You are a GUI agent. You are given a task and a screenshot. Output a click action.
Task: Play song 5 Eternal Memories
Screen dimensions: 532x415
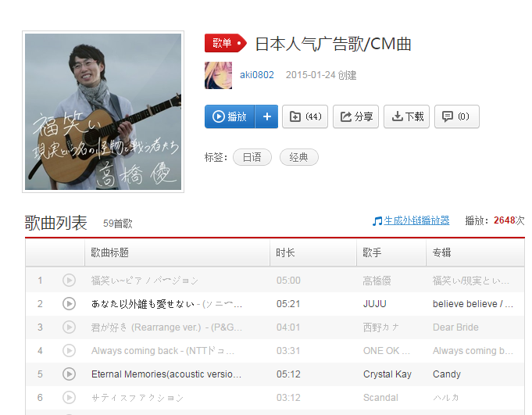[x=70, y=374]
